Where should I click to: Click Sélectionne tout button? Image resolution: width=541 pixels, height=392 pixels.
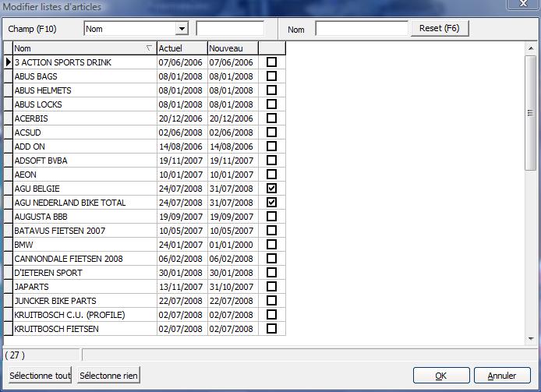pyautogui.click(x=40, y=376)
